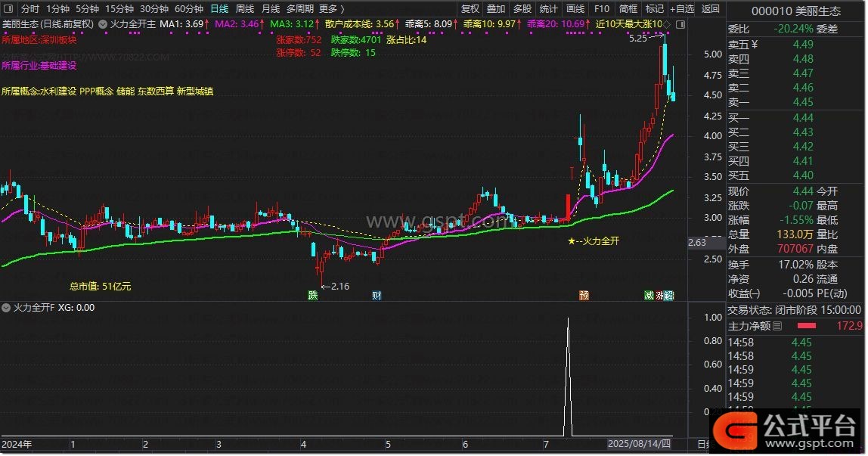The height and width of the screenshot is (456, 868).
Task: Click the red 主力净额 bar
Action: [807, 327]
